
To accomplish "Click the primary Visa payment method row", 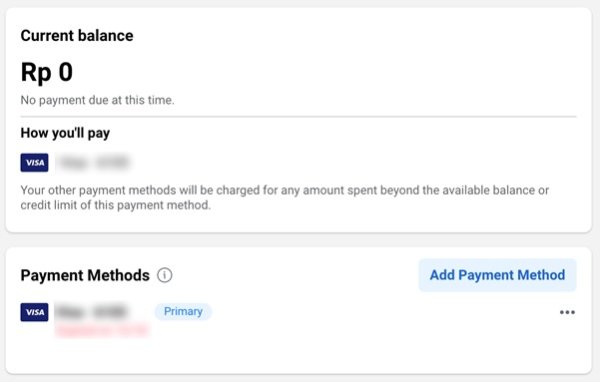I will pos(298,318).
